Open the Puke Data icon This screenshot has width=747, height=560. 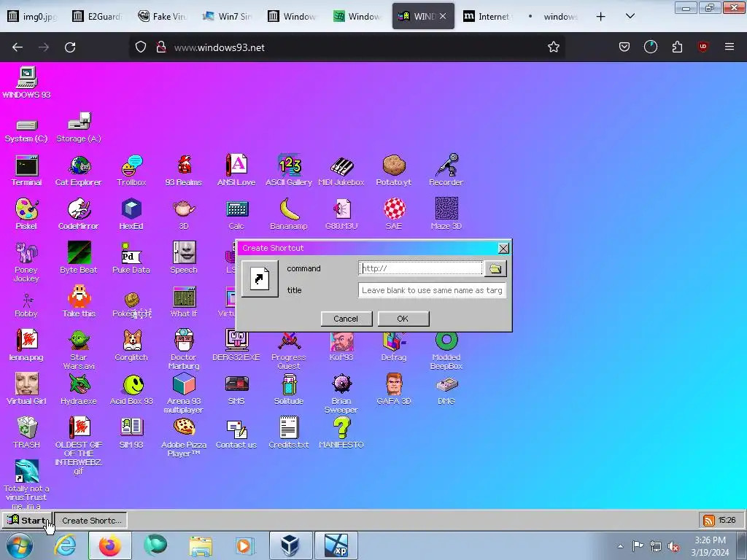[x=131, y=257]
